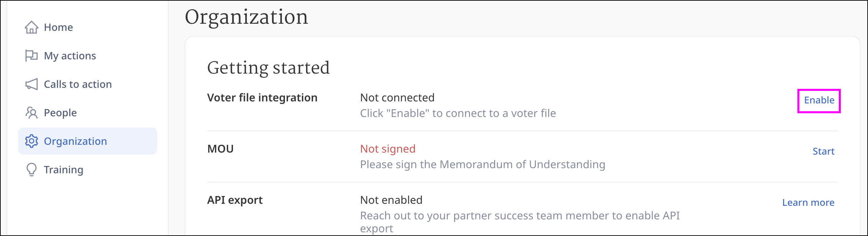Open the Training label in sidebar

point(64,170)
